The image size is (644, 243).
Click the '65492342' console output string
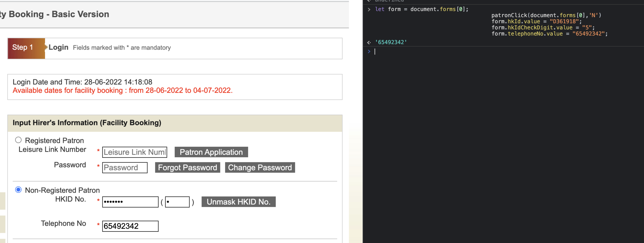(391, 42)
